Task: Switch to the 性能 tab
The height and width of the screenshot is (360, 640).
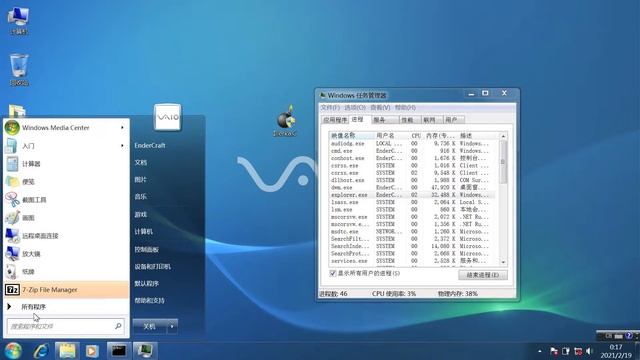Action: pos(409,120)
